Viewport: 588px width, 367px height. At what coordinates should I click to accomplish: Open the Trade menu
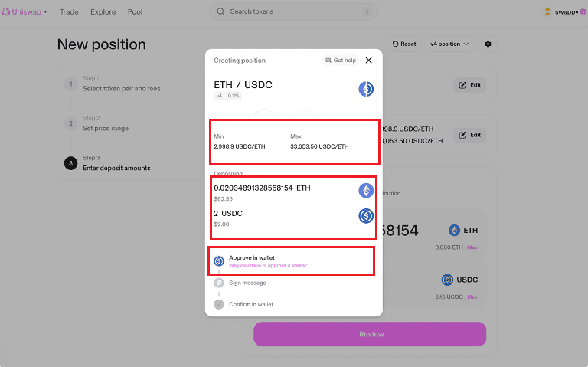point(69,12)
